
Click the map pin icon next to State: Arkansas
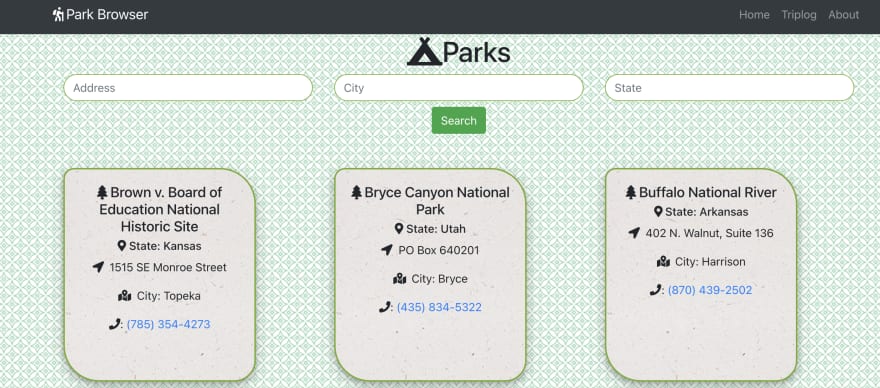pyautogui.click(x=658, y=212)
